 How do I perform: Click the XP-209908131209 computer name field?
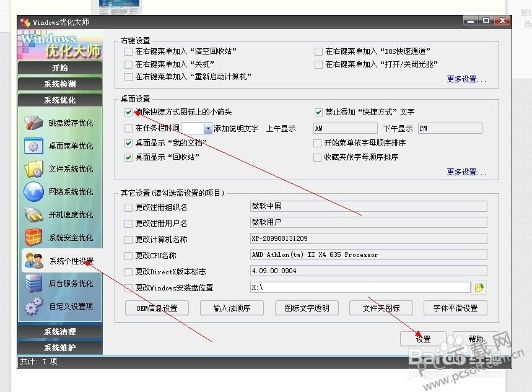coord(368,238)
